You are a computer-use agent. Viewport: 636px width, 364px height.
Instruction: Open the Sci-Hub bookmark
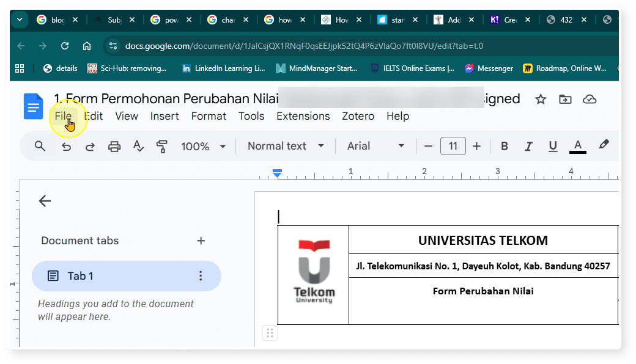click(127, 68)
